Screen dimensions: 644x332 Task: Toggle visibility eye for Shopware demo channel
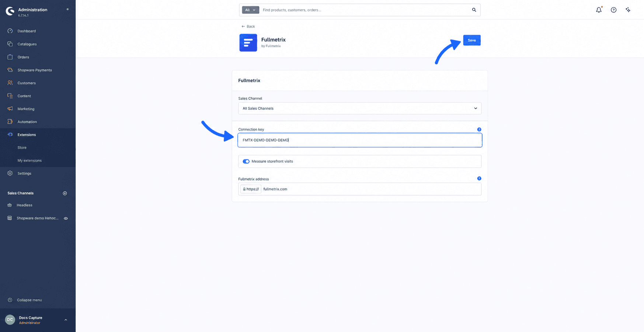tap(66, 218)
